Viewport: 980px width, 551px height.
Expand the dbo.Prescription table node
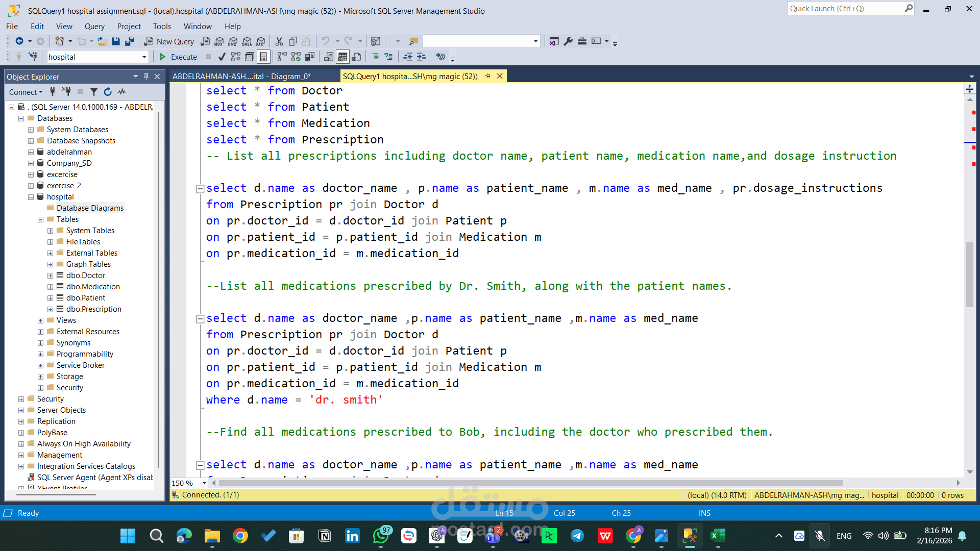50,309
